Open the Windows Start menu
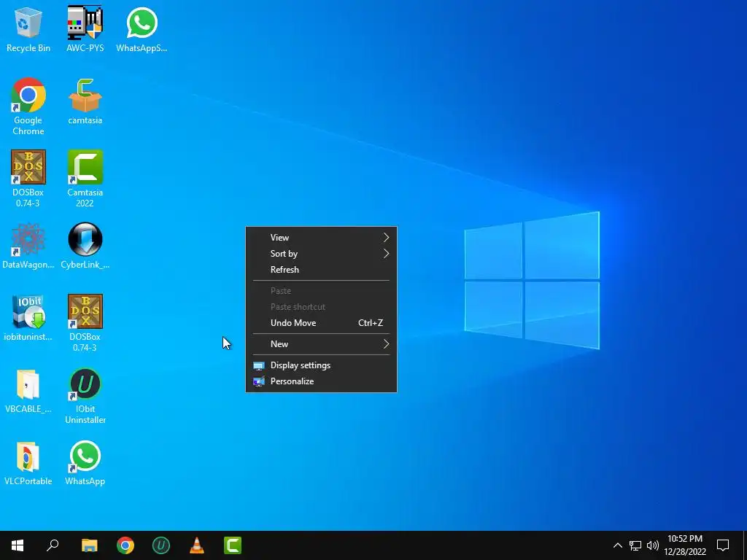Viewport: 747px width, 560px height. click(18, 545)
